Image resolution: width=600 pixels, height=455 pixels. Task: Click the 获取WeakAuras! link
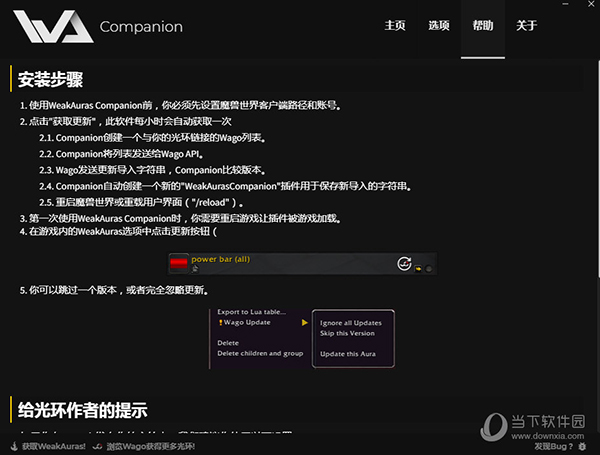coord(54,446)
